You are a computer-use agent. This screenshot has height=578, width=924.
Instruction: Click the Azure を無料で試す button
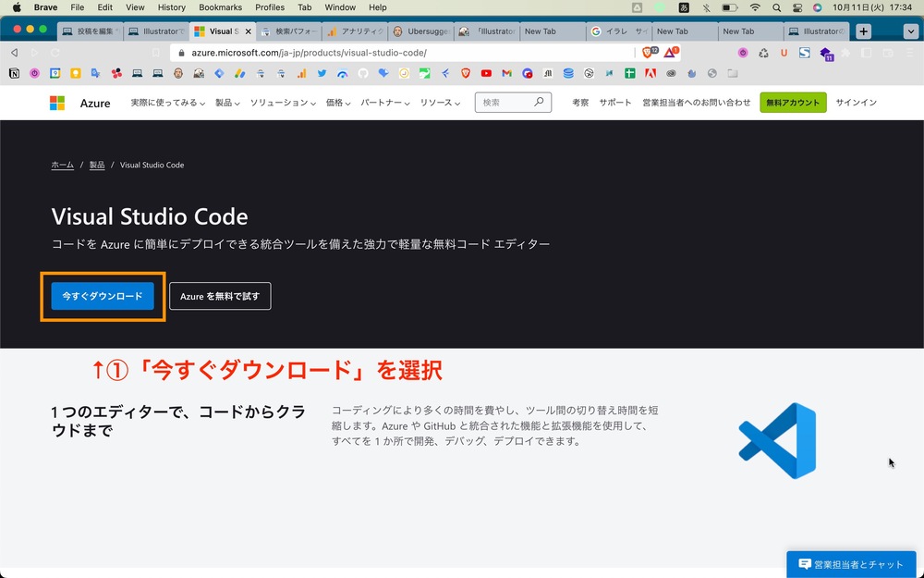(x=220, y=296)
